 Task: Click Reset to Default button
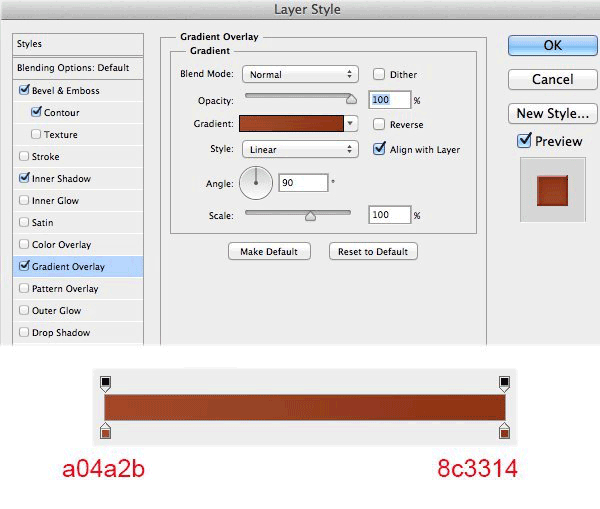[373, 251]
